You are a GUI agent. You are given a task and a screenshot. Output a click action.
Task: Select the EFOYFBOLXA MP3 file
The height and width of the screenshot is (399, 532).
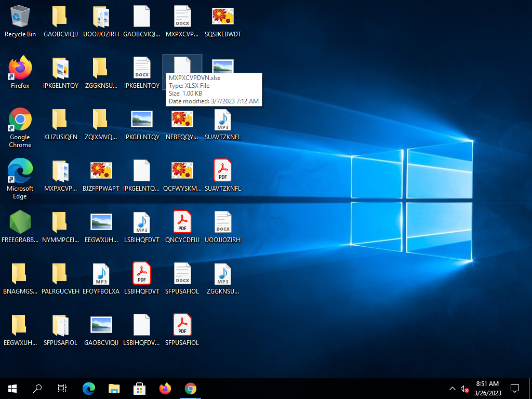click(101, 274)
